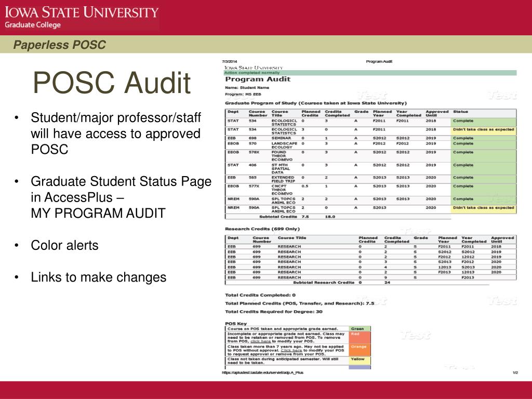Screen dimensions: 532x399
Task: Follow the 'Click here' link in the Orange key row
Action: pos(291,350)
